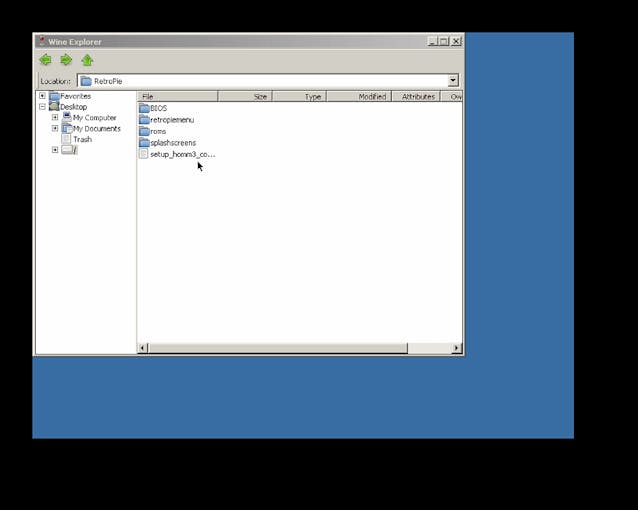Click the Wine Explorer title bar icon
The height and width of the screenshot is (510, 638).
point(42,41)
